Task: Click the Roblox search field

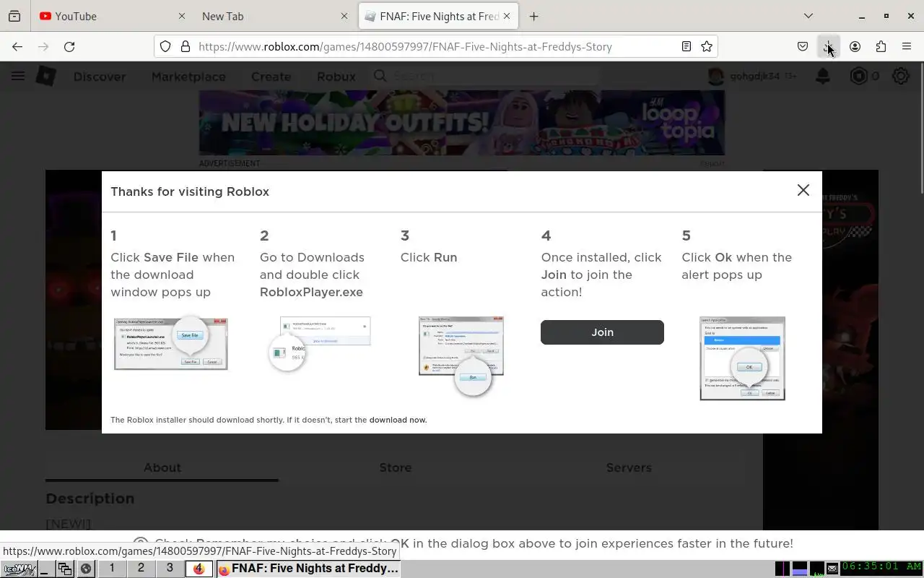Action: pyautogui.click(x=485, y=76)
